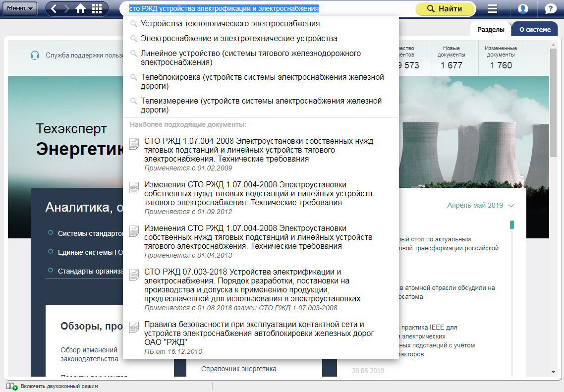Select suggestion Устройства технологического электроснабжения
Screen dimensions: 564x392
coord(230,24)
